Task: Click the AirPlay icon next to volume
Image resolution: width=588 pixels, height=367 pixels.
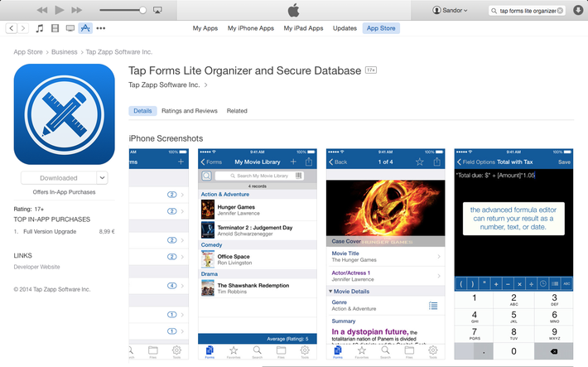Action: coord(157,10)
